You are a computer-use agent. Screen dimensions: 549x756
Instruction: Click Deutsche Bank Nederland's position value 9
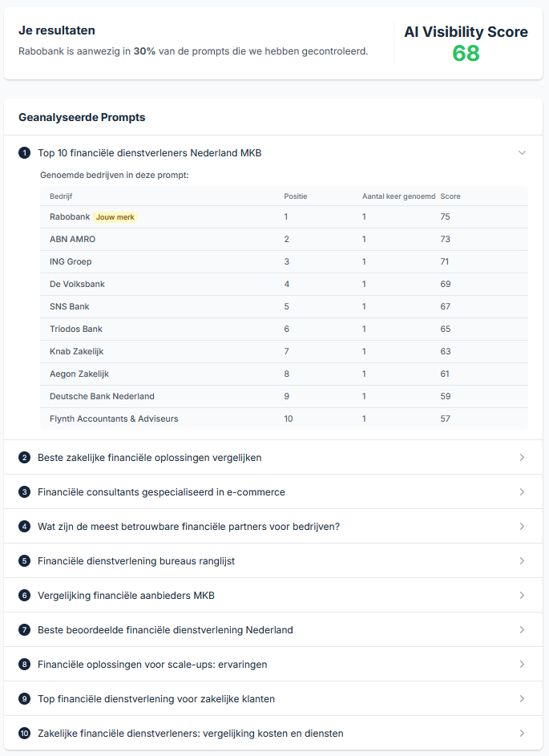(286, 396)
